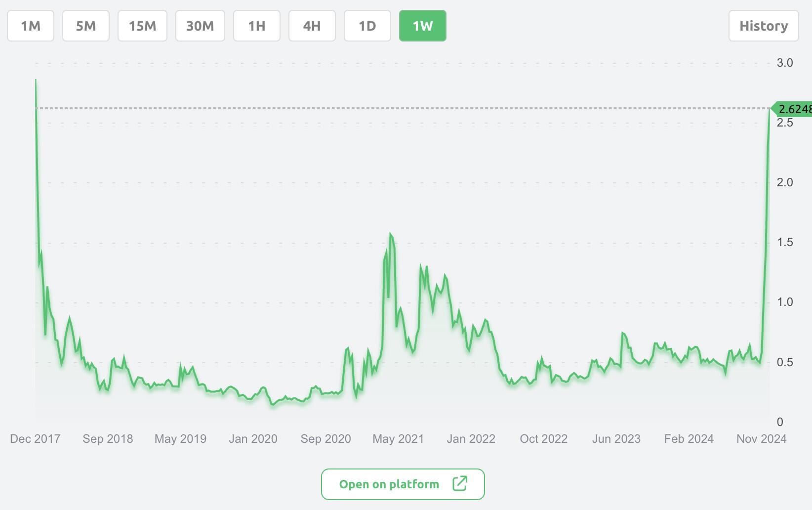Set the chart interval to 30M
The width and height of the screenshot is (812, 510).
pos(200,26)
